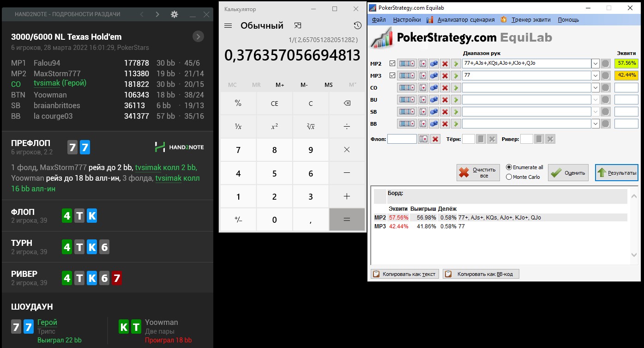
Task: Open Hand2Note settings gear
Action: [x=174, y=14]
